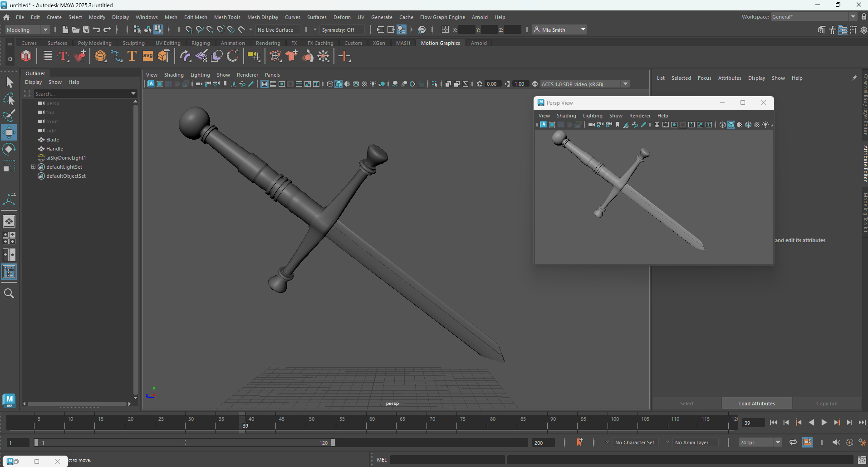
Task: Switch to the Poly Modeling shelf tab
Action: click(x=94, y=43)
